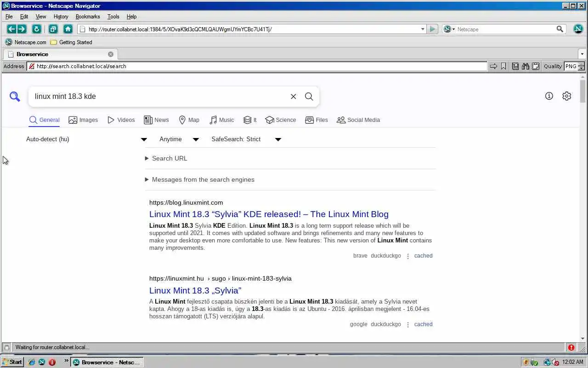Submit search with magnifier button
588x368 pixels.
309,96
